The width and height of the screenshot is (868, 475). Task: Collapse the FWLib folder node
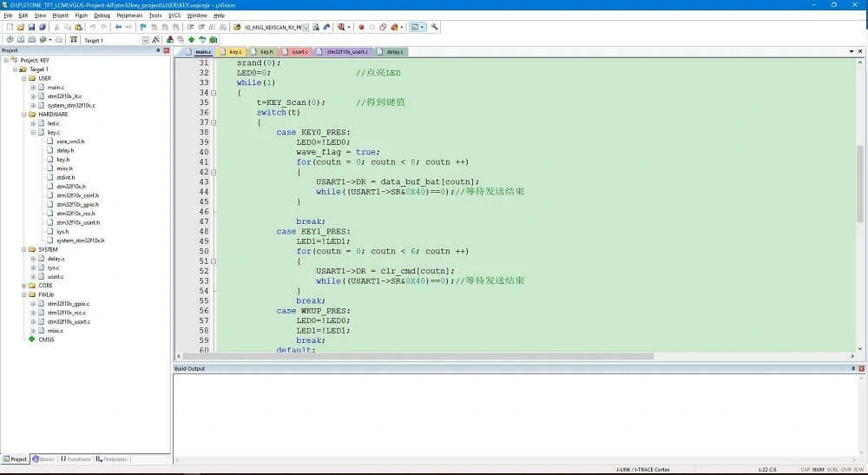[23, 295]
